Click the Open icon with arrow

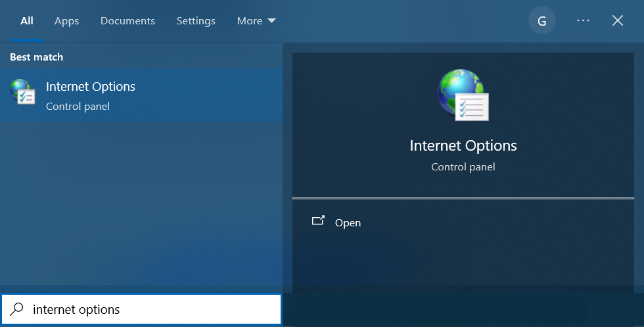[x=318, y=222]
